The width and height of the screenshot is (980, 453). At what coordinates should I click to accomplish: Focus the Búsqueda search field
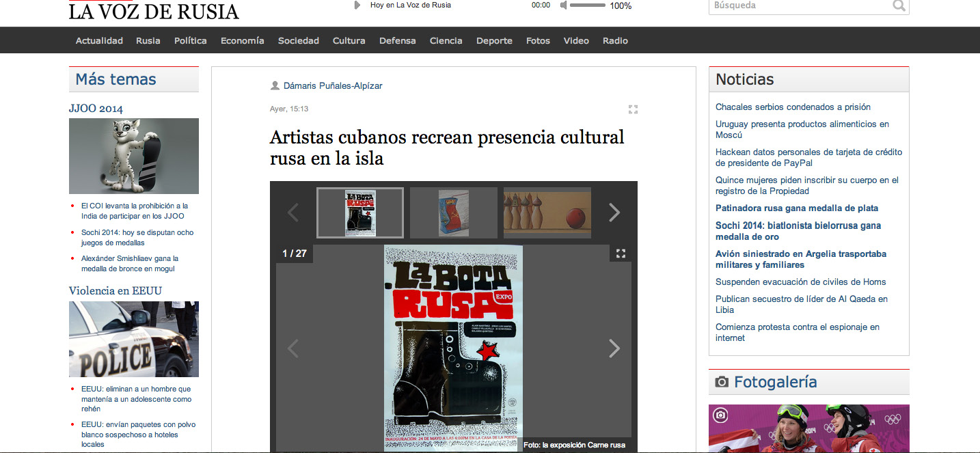(x=800, y=5)
